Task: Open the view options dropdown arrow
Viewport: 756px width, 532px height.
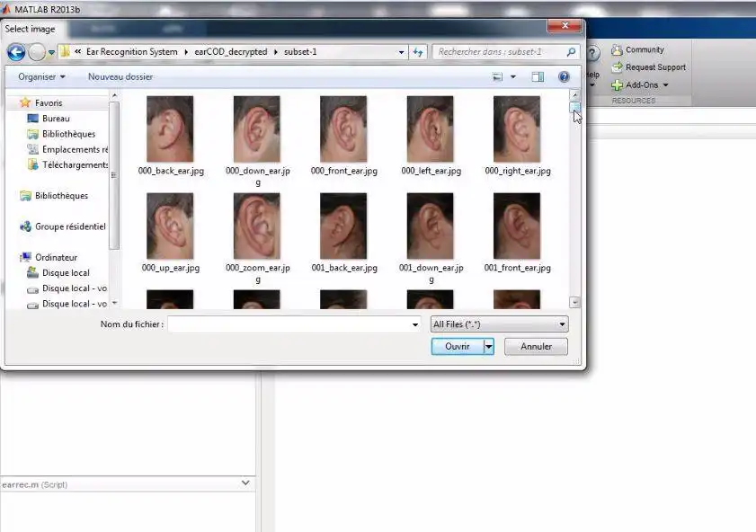Action: (x=513, y=76)
